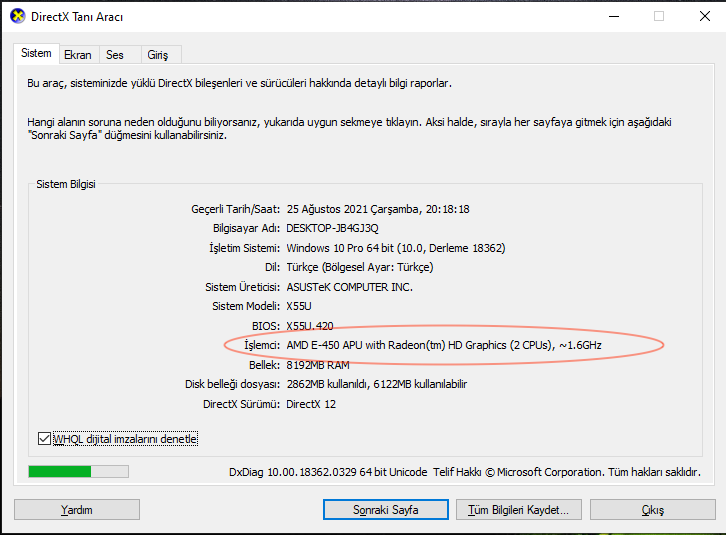This screenshot has width=726, height=535.
Task: Switch to the Sistem tab
Action: coord(36,53)
